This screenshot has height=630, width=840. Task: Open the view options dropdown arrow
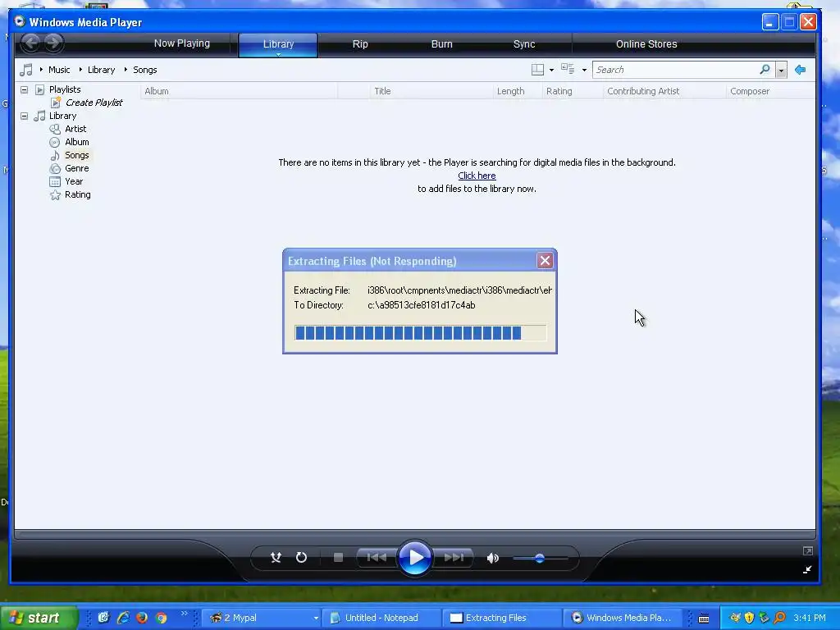(584, 71)
